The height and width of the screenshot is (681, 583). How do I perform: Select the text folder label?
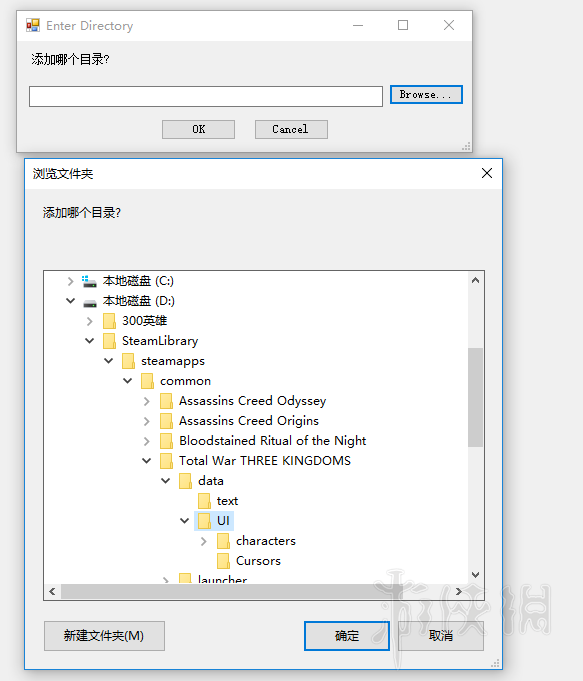point(228,501)
